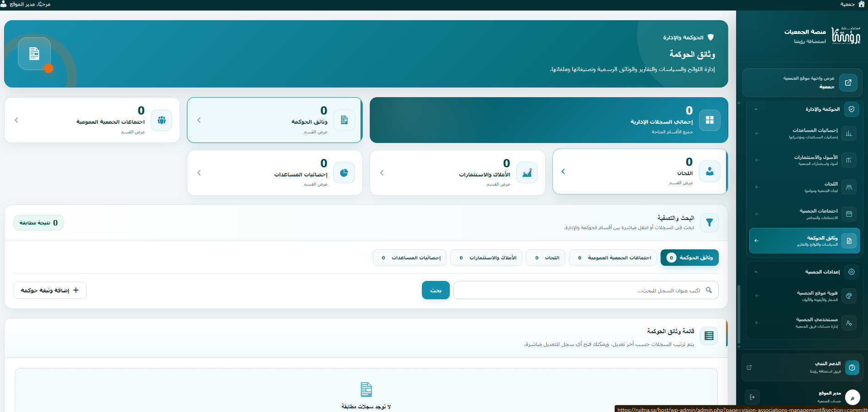Image resolution: width=868 pixels, height=412 pixels.
Task: Click the "مدير الموقع" round avatar in sidebar
Action: click(852, 397)
